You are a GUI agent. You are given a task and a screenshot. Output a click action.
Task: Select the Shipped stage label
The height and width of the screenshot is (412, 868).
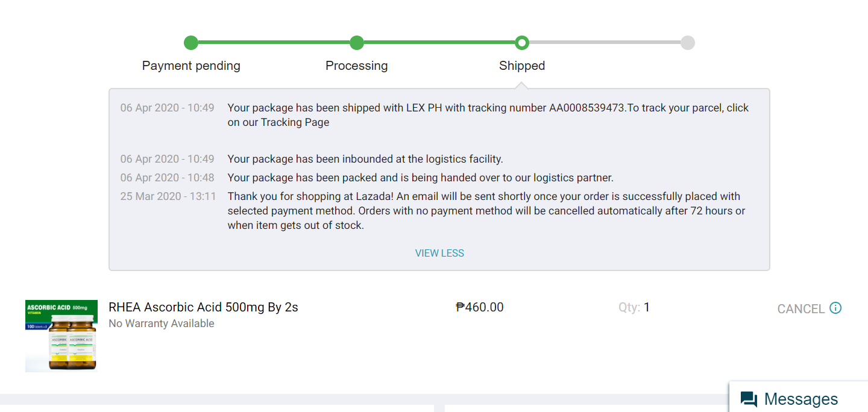(x=522, y=66)
